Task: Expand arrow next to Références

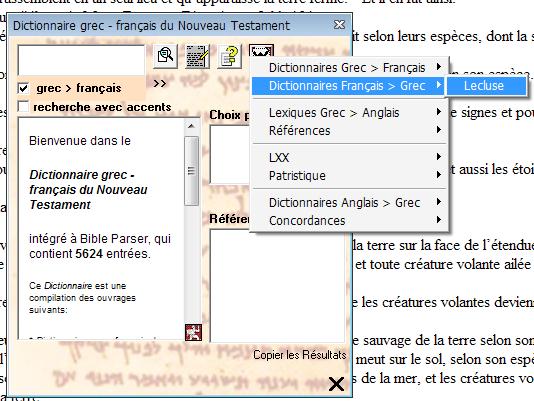Action: click(439, 130)
